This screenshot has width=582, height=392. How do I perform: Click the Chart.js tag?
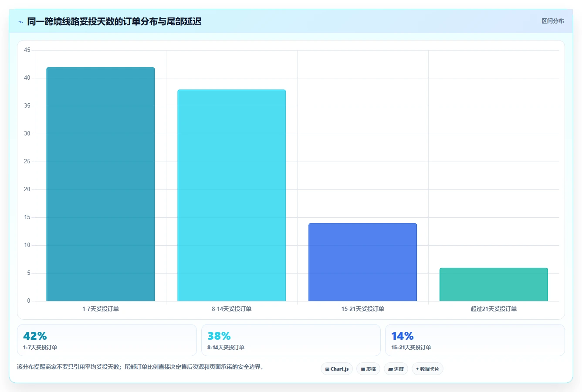[337, 369]
